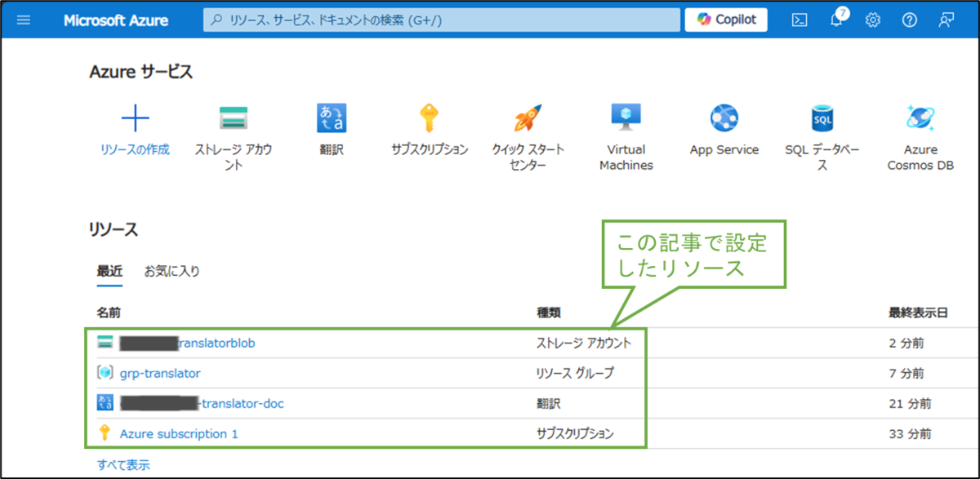Open the translatorblob storage account
Screen dimensions: 980x479
188,344
